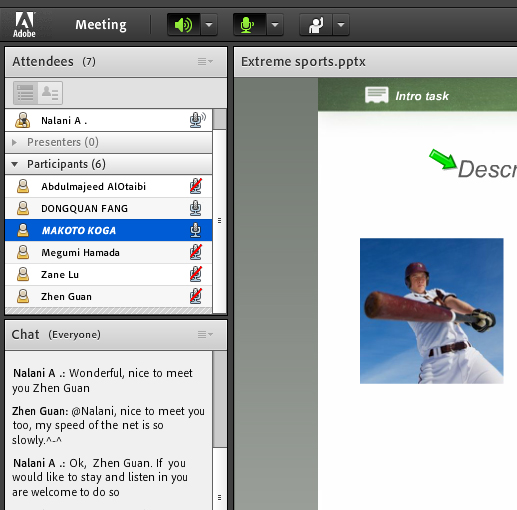The width and height of the screenshot is (517, 510).
Task: Click the raise hand status icon
Action: coord(315,25)
